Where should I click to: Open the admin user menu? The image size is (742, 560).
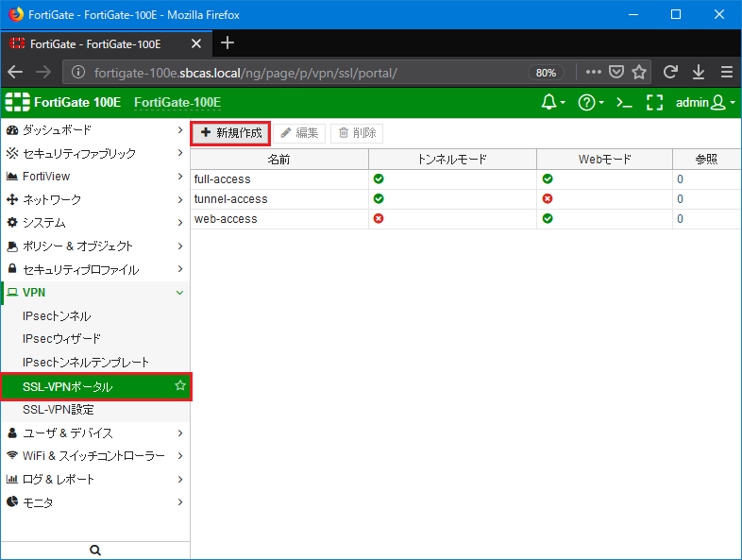(705, 102)
